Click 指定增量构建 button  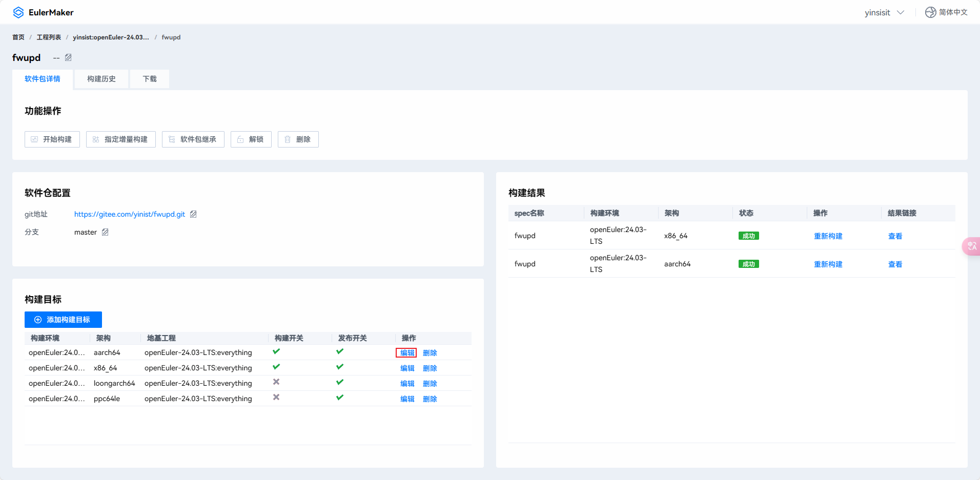pos(121,139)
